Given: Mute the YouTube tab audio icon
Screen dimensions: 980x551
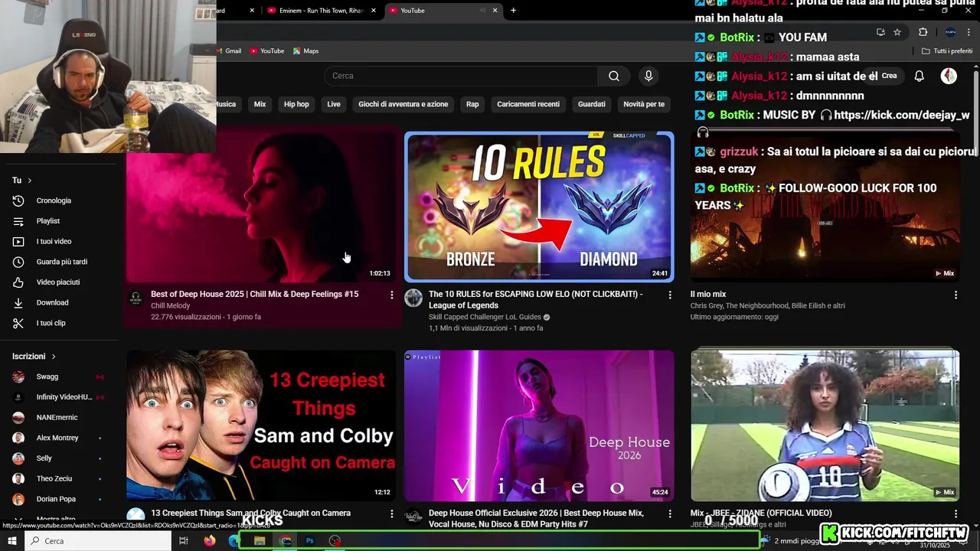Looking at the screenshot, I should pos(482,11).
